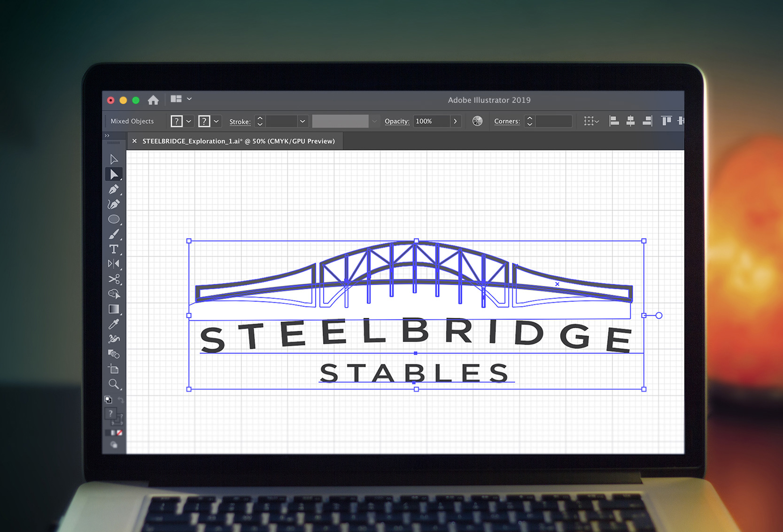The height and width of the screenshot is (532, 783).
Task: Click the STABLES text on canvas
Action: [x=414, y=373]
